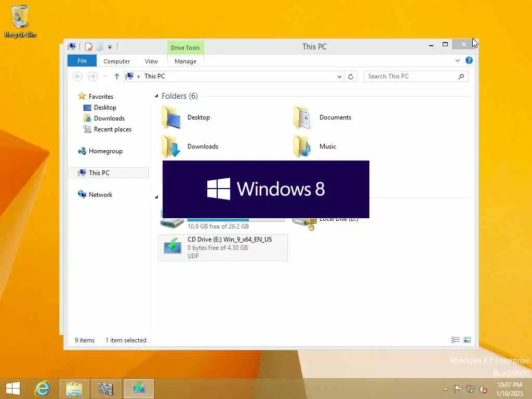532x399 pixels.
Task: Open Action Center flag tray icon
Action: pos(458,389)
